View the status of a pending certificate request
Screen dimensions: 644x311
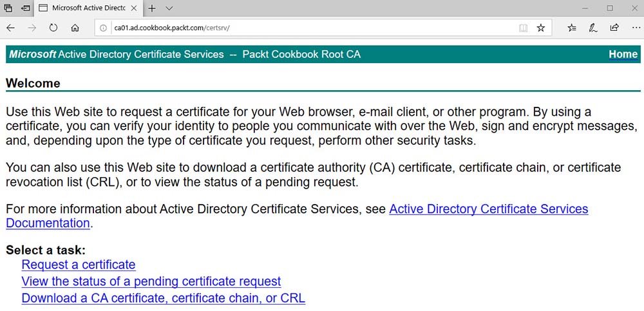pos(151,281)
